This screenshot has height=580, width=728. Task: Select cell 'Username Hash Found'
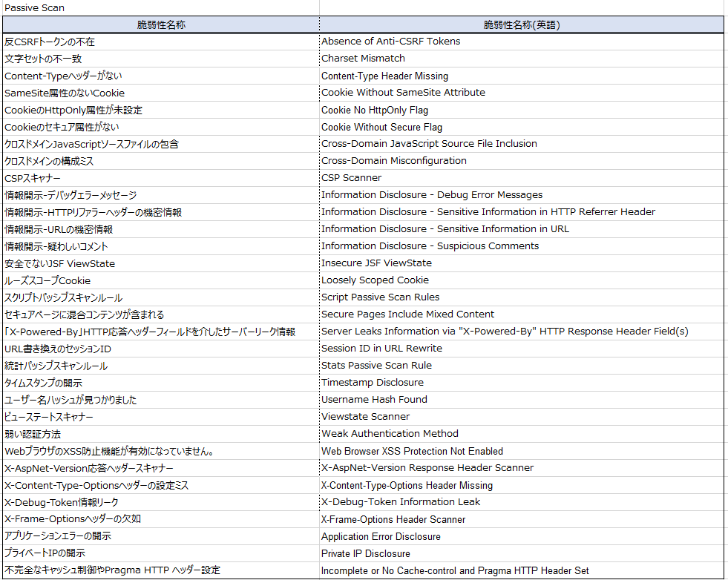522,400
